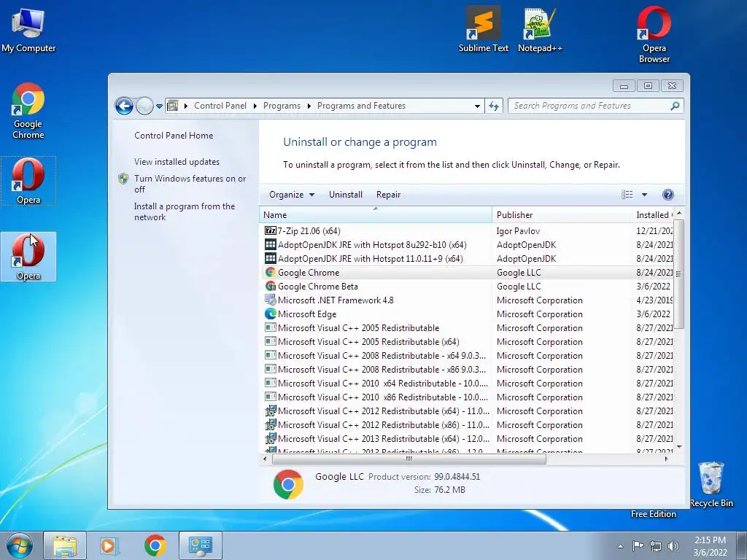Expand the arrow after Programs breadcrumb
This screenshot has width=747, height=560.
(309, 106)
